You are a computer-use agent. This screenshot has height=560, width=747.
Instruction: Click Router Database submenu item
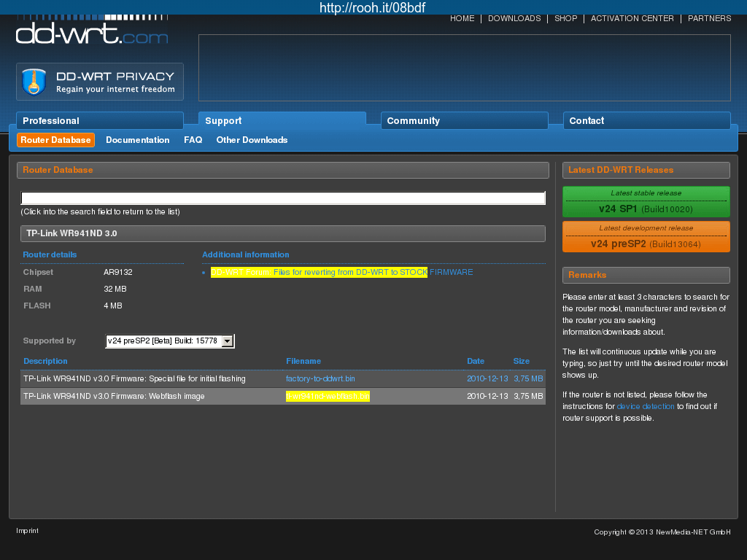point(55,140)
